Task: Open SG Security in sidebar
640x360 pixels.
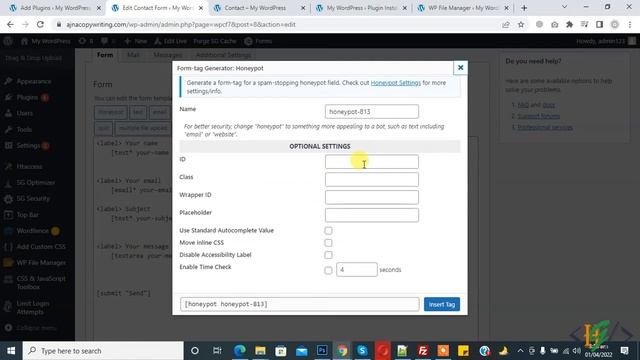Action: 33,198
